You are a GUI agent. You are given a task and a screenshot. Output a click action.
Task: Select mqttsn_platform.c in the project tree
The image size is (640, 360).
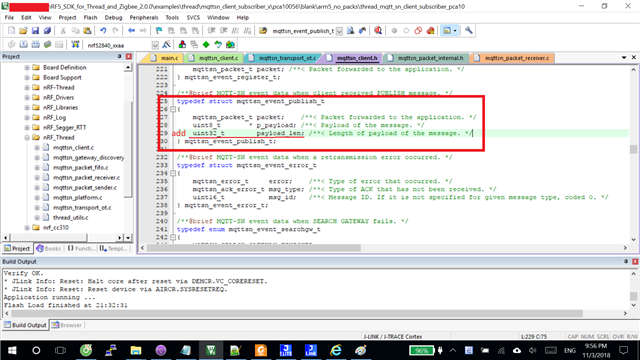tap(78, 198)
